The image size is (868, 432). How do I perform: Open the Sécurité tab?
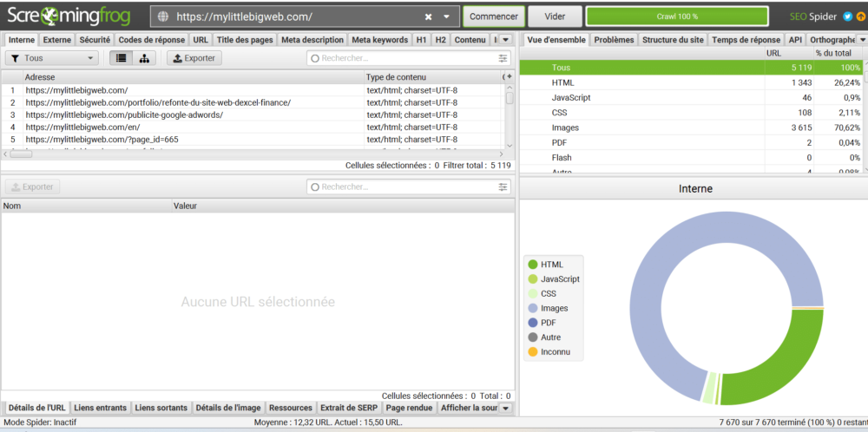95,40
